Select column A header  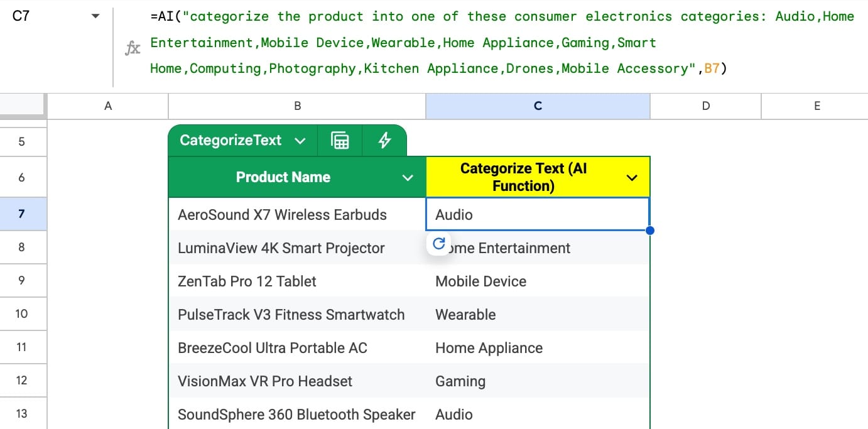(107, 106)
